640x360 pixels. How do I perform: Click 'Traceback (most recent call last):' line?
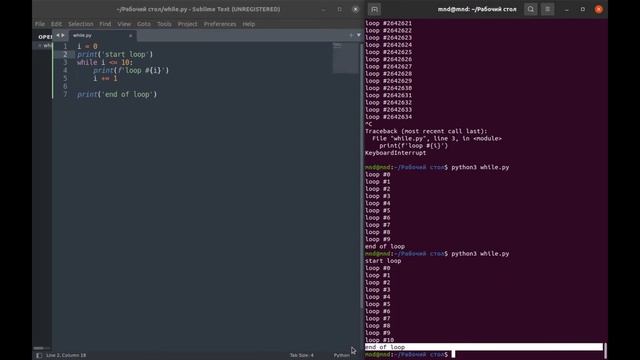(426, 131)
